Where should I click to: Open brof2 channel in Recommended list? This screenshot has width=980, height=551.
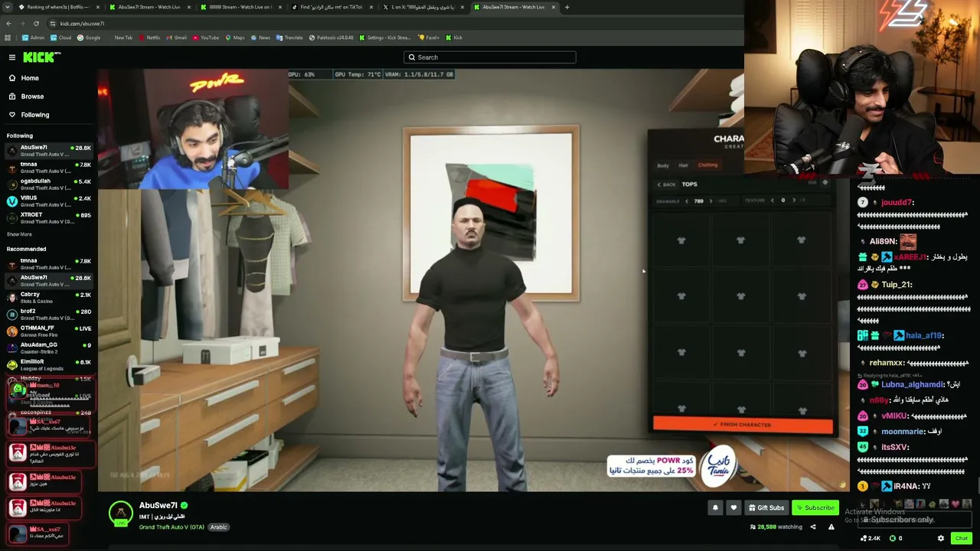49,315
